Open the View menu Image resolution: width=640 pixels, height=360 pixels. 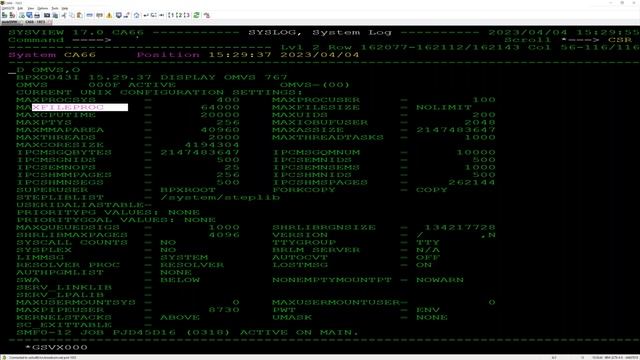click(x=31, y=8)
